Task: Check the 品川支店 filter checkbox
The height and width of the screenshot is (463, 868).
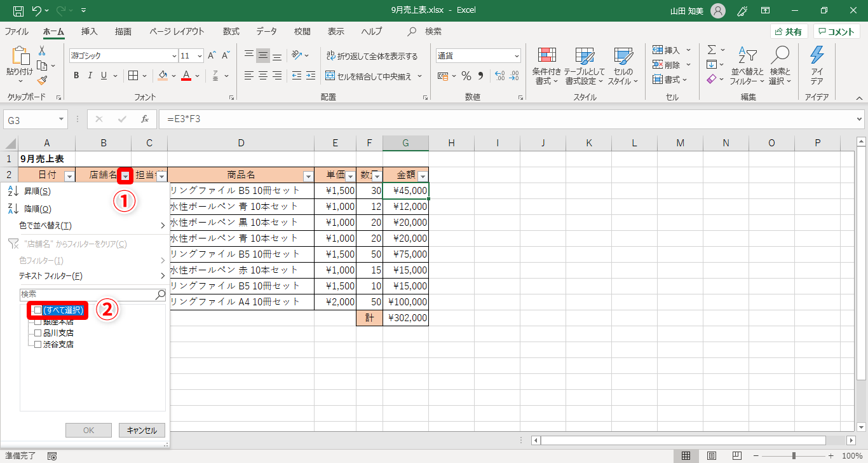Action: pos(37,333)
